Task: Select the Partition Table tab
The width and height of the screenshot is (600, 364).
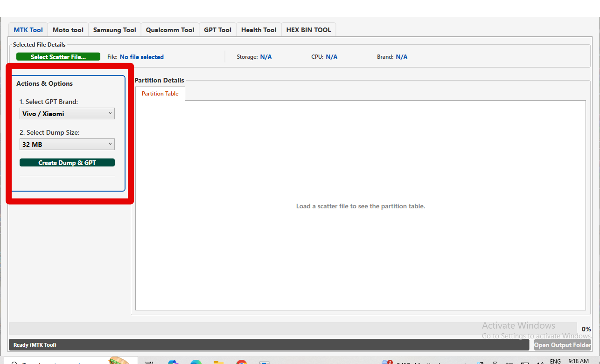Action: click(x=160, y=94)
